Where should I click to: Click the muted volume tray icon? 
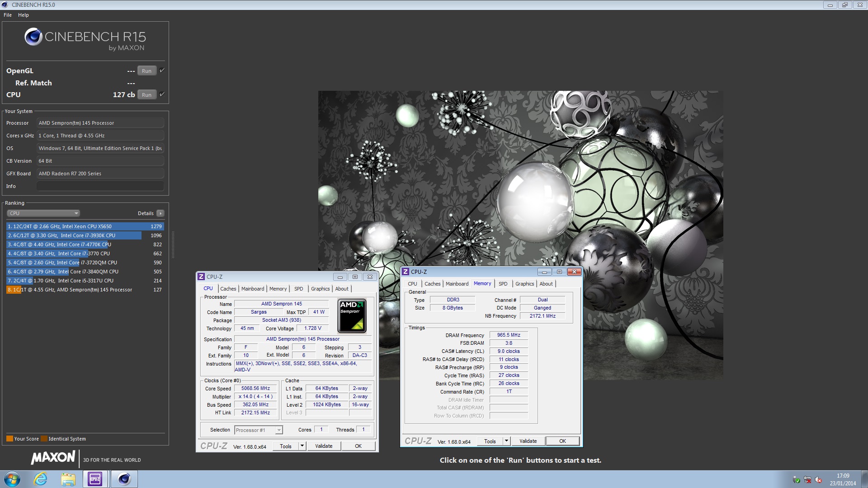pyautogui.click(x=818, y=480)
